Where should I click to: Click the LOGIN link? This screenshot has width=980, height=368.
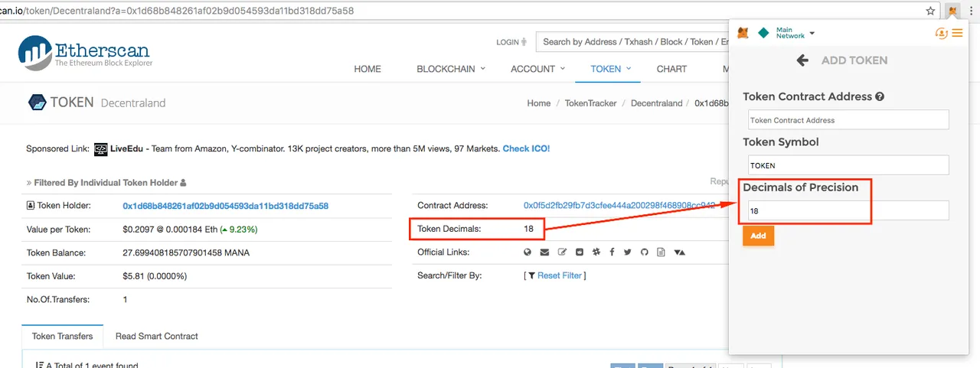(x=508, y=43)
